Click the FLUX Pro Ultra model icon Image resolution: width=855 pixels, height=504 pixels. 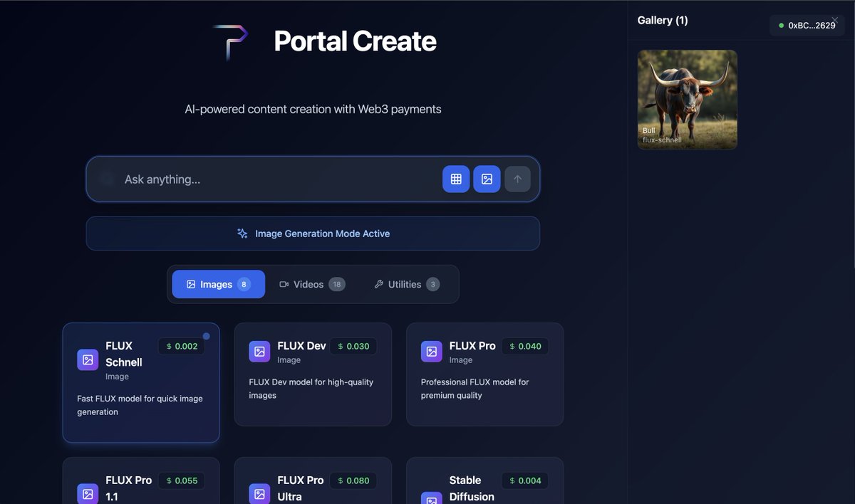coord(259,494)
